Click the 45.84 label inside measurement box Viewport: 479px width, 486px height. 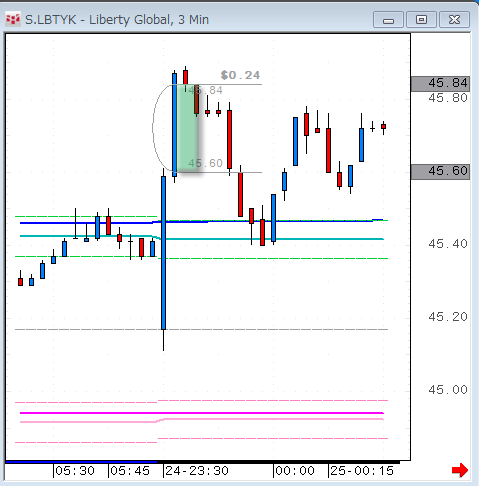click(205, 90)
